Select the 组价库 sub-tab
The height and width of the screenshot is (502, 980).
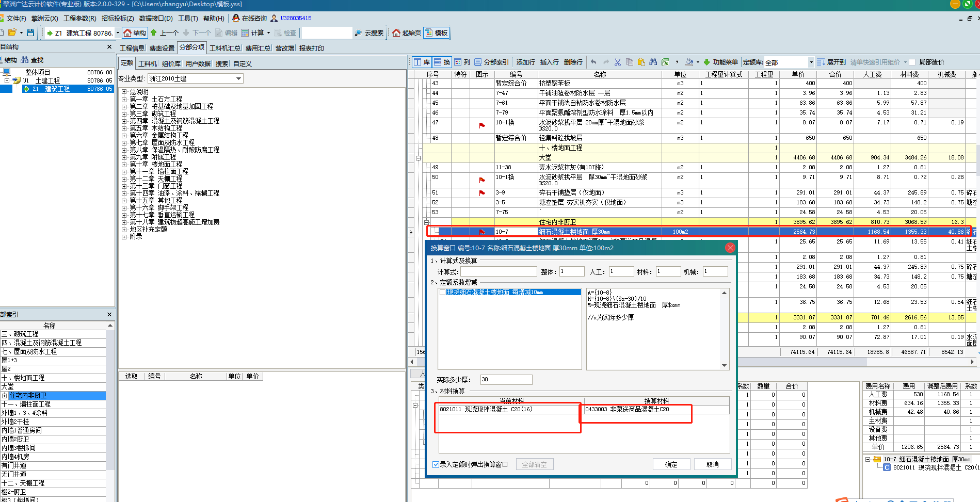(x=171, y=63)
